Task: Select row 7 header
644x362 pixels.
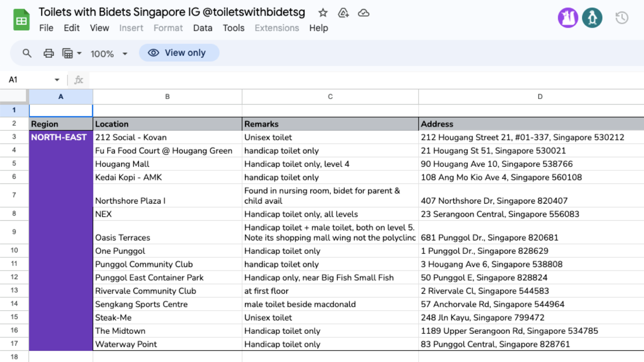Action: (x=14, y=196)
